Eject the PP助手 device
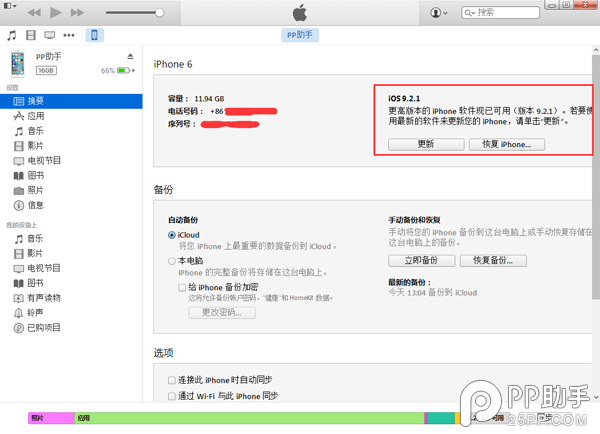 point(130,57)
